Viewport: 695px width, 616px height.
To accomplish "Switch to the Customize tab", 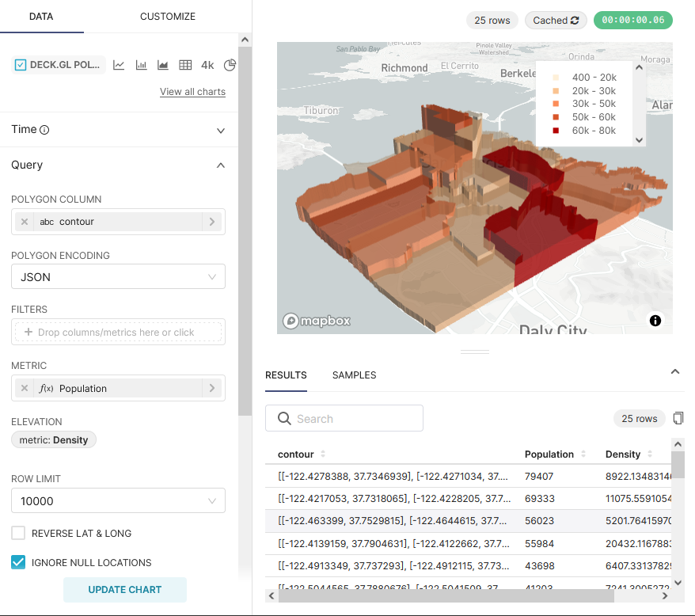I will [x=167, y=17].
